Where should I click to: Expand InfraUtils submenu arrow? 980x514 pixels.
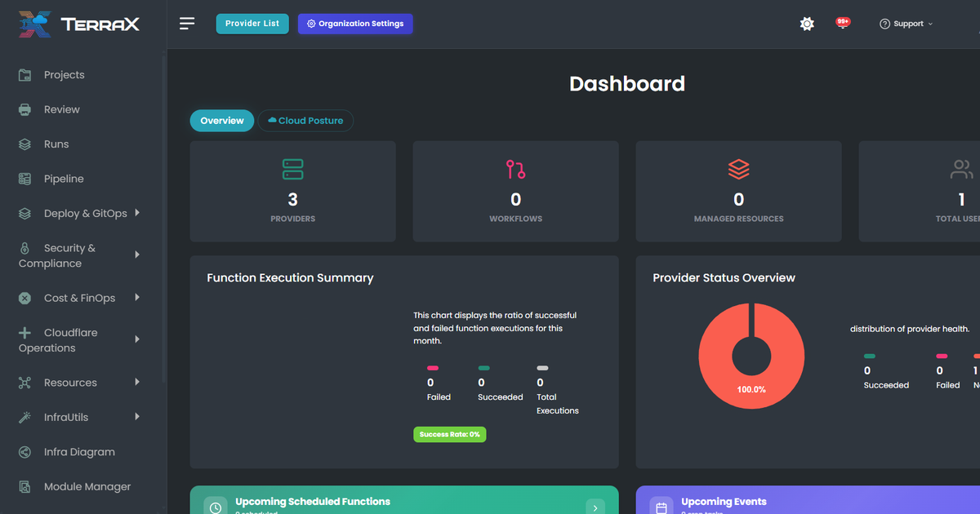pos(137,417)
